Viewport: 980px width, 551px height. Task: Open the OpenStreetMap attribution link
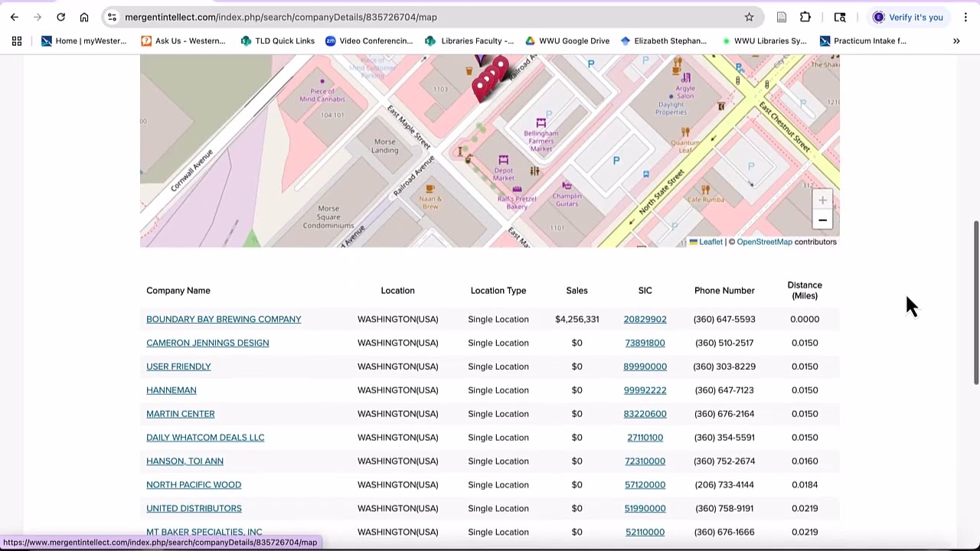[x=764, y=242]
